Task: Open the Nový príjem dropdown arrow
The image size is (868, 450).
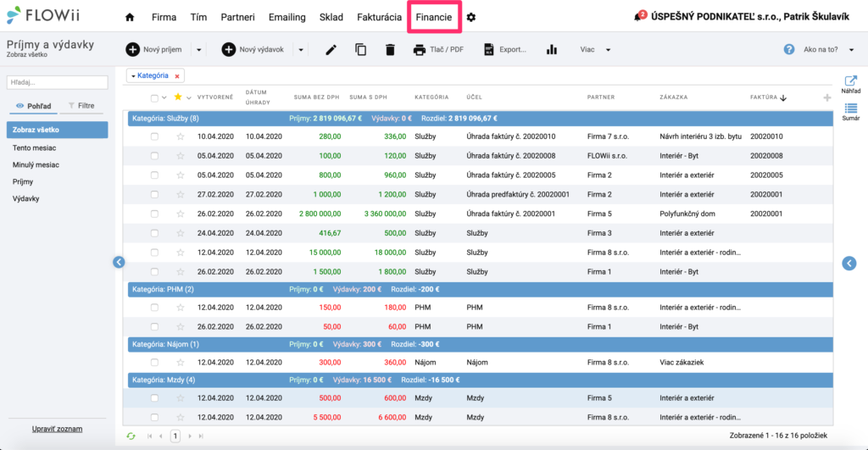Action: coord(198,50)
